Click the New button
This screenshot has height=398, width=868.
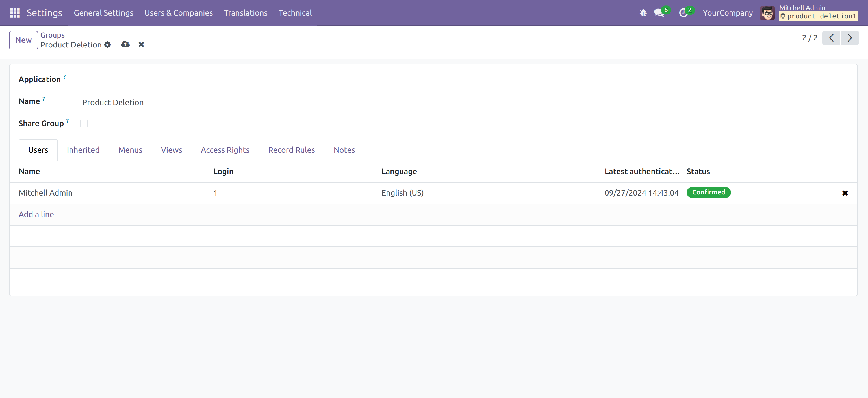(x=23, y=40)
